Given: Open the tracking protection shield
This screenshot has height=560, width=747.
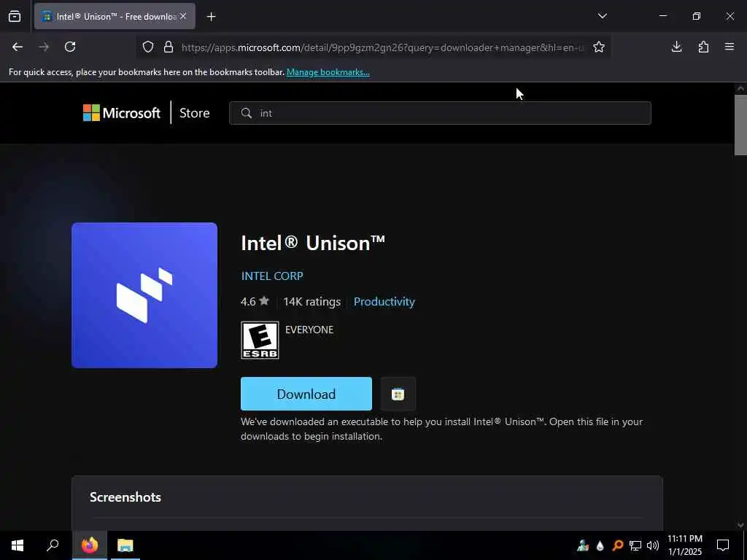Looking at the screenshot, I should coord(148,47).
